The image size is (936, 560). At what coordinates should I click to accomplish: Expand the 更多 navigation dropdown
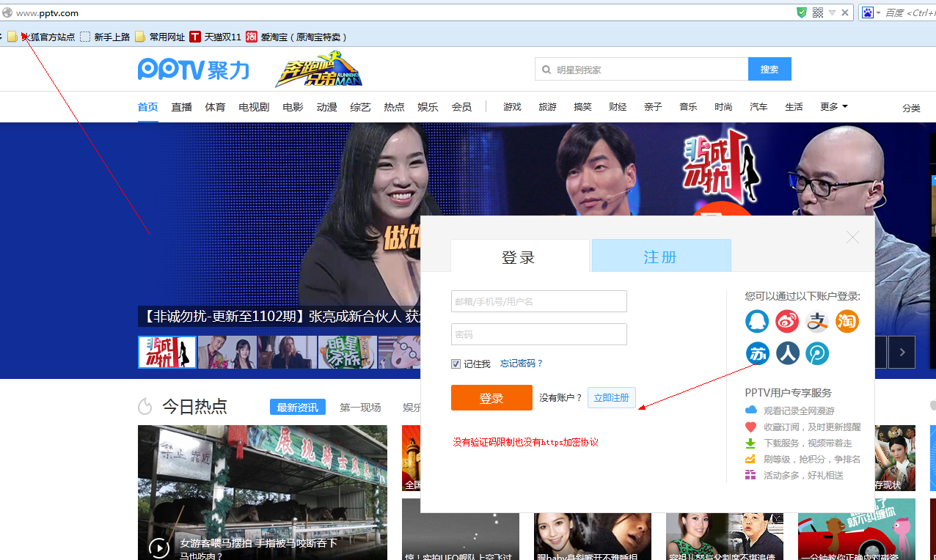(x=834, y=106)
